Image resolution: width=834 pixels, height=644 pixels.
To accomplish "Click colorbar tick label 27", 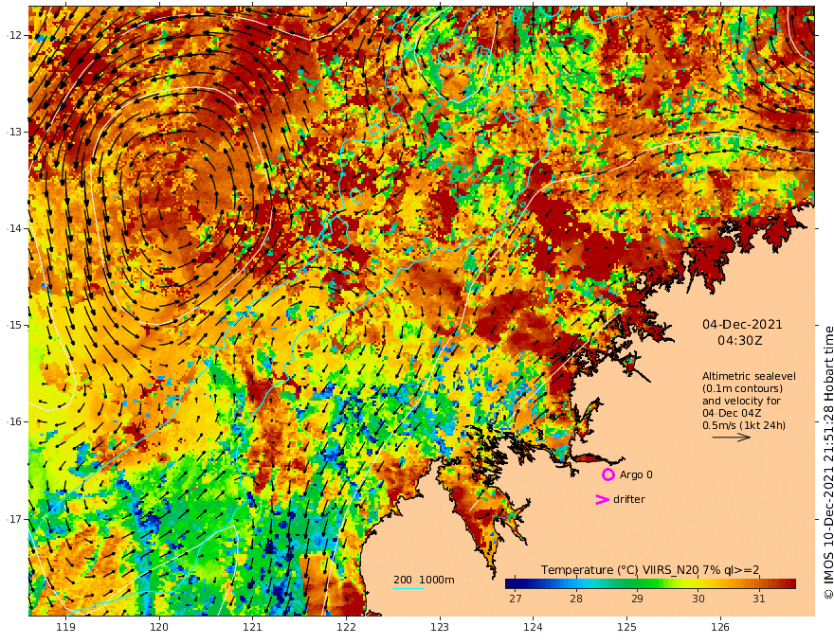I will [515, 599].
